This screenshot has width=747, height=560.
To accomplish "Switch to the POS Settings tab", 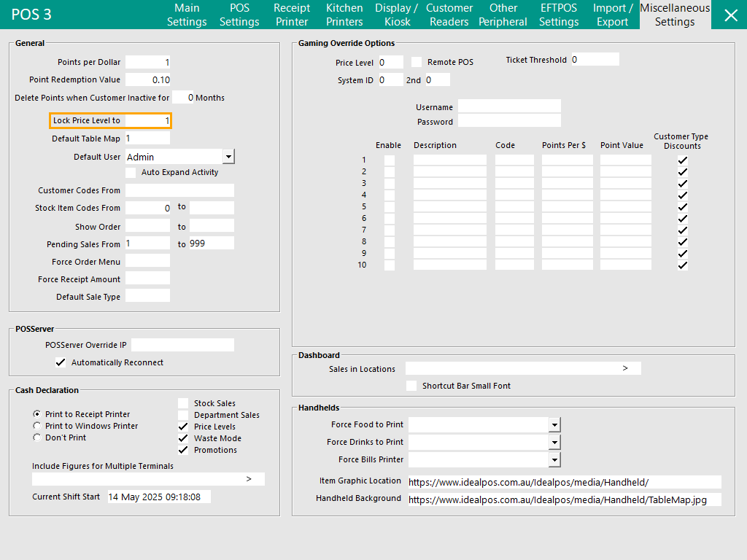I will [x=239, y=15].
